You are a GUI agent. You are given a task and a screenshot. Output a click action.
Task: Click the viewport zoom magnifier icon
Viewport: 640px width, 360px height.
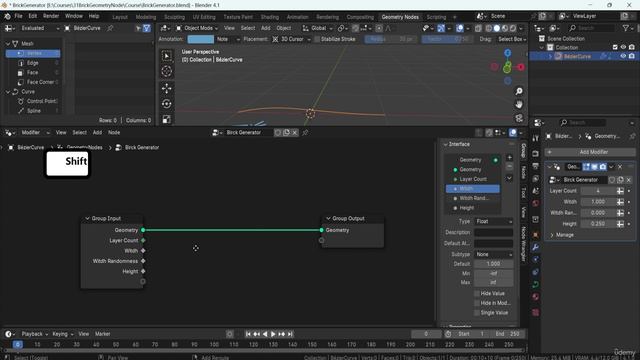(x=519, y=91)
